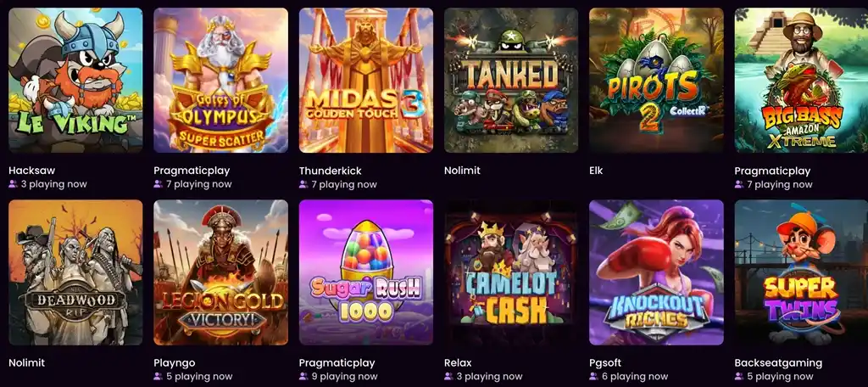
Task: Select Midas Golden Touch 3 game tile
Action: pos(366,81)
